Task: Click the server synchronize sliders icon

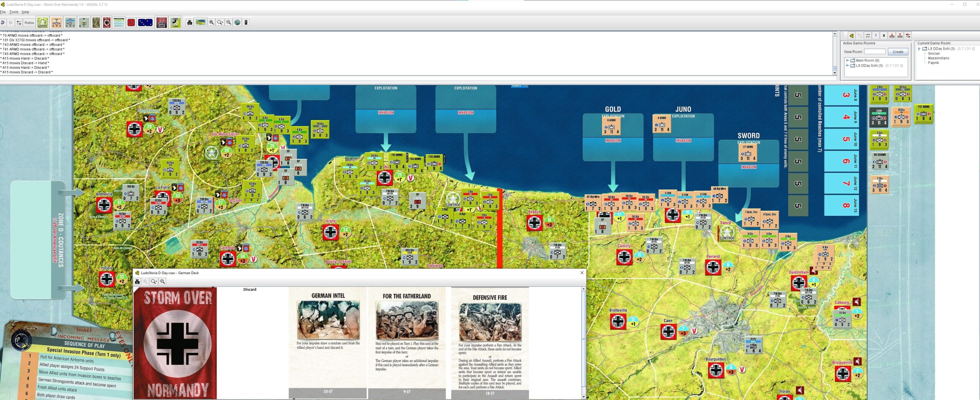Action: [868, 36]
